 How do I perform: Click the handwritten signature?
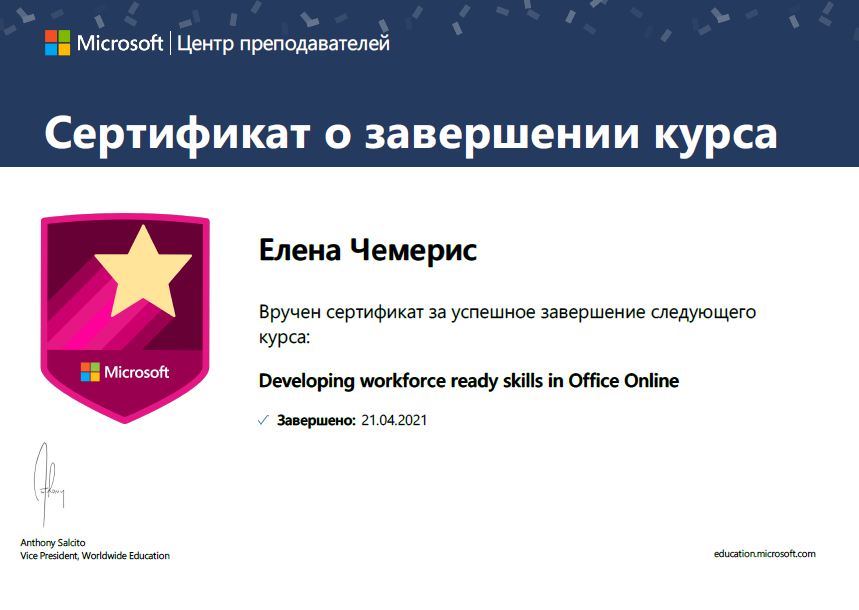(x=49, y=484)
